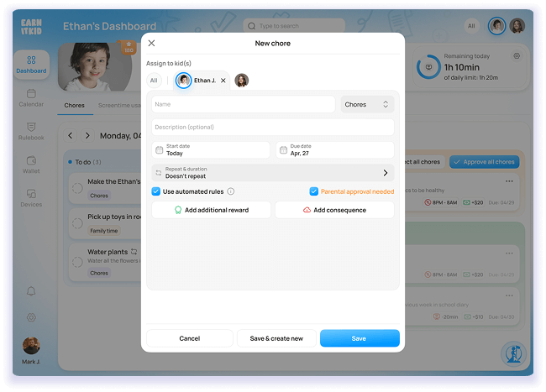
Task: Open Calendar from the sidebar
Action: click(x=31, y=97)
